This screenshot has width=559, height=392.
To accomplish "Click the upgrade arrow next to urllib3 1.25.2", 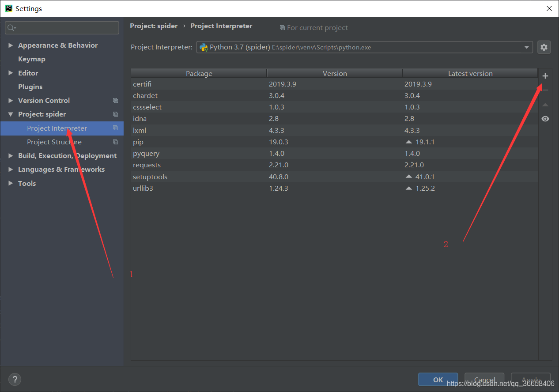I will 408,188.
